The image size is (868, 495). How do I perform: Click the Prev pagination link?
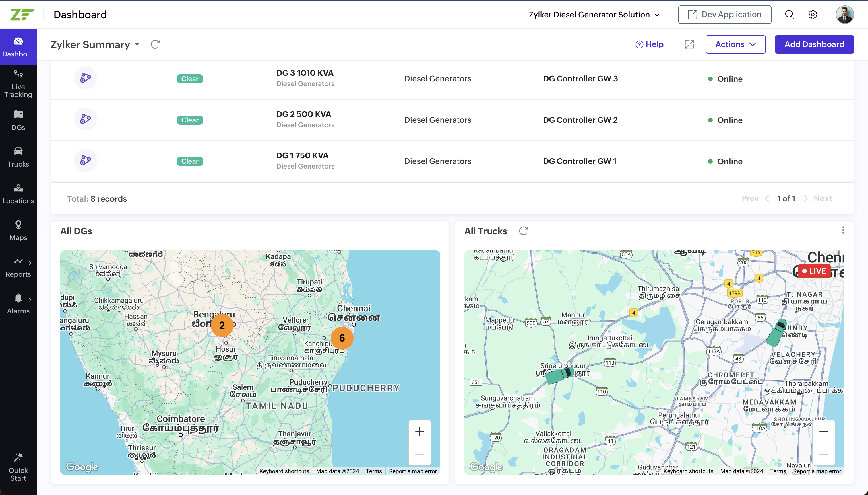(750, 198)
